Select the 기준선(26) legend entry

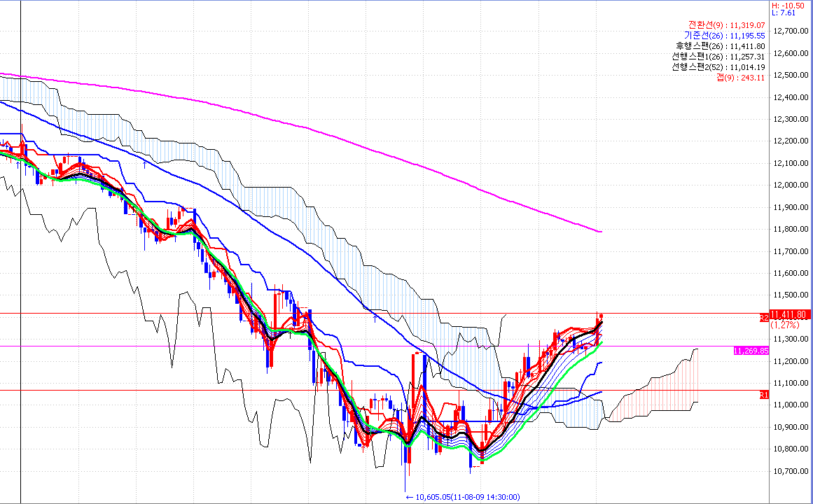(724, 35)
